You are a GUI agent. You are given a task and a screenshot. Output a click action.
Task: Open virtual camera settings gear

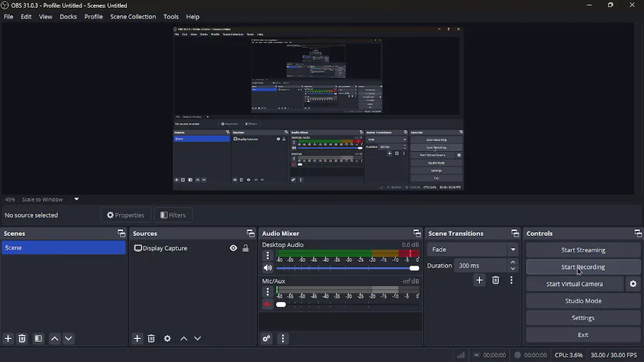click(633, 284)
